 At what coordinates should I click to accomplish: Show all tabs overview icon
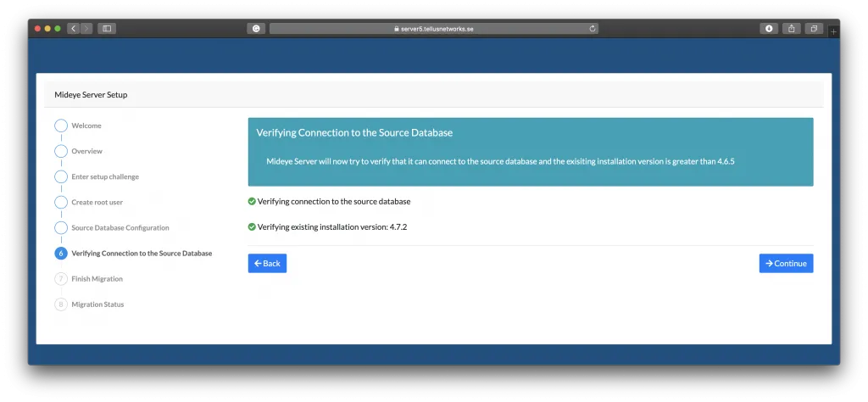815,28
